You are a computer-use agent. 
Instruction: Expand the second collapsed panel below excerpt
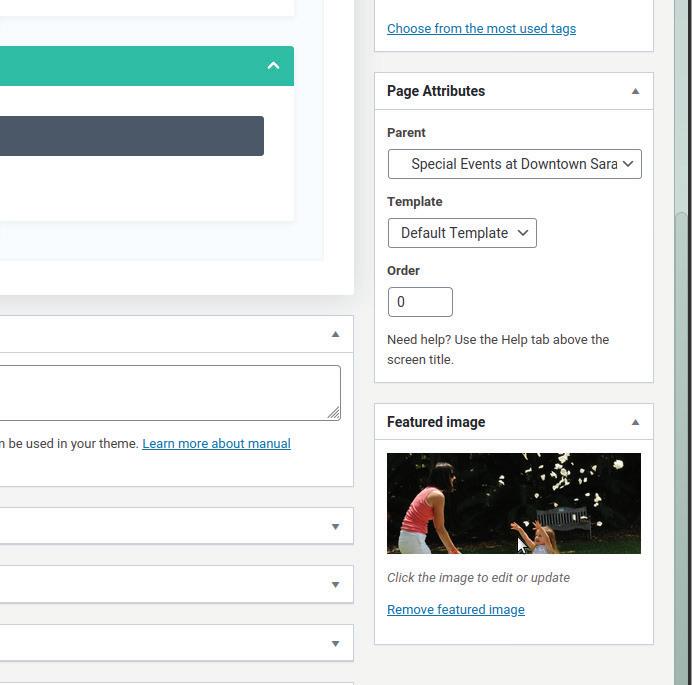[335, 585]
